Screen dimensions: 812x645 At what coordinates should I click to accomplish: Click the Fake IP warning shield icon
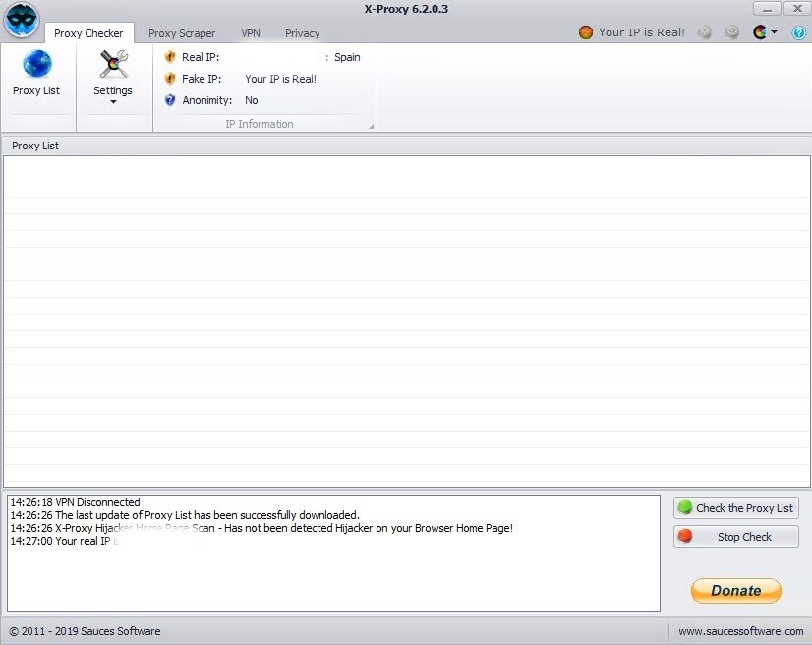170,79
